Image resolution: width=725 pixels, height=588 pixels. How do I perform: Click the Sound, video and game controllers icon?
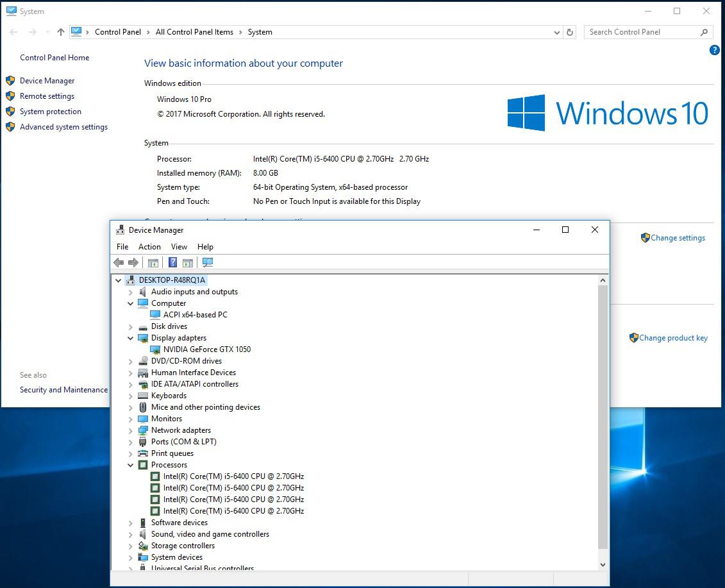[143, 534]
